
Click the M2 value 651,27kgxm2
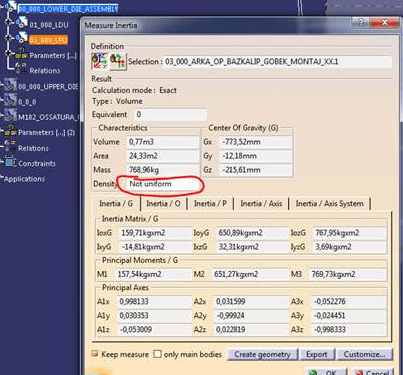point(250,274)
